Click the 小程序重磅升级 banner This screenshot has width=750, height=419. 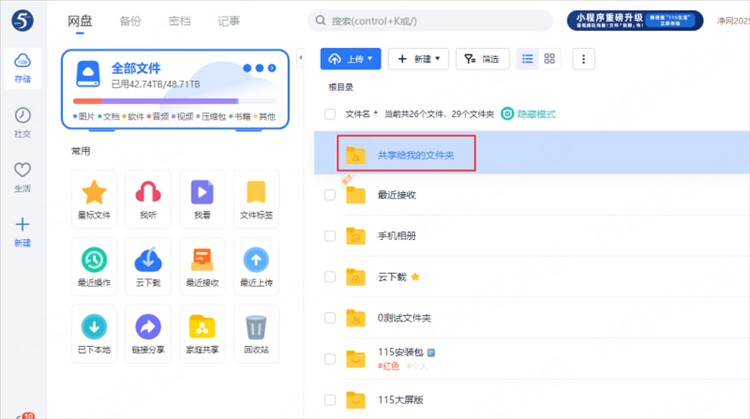[x=635, y=21]
